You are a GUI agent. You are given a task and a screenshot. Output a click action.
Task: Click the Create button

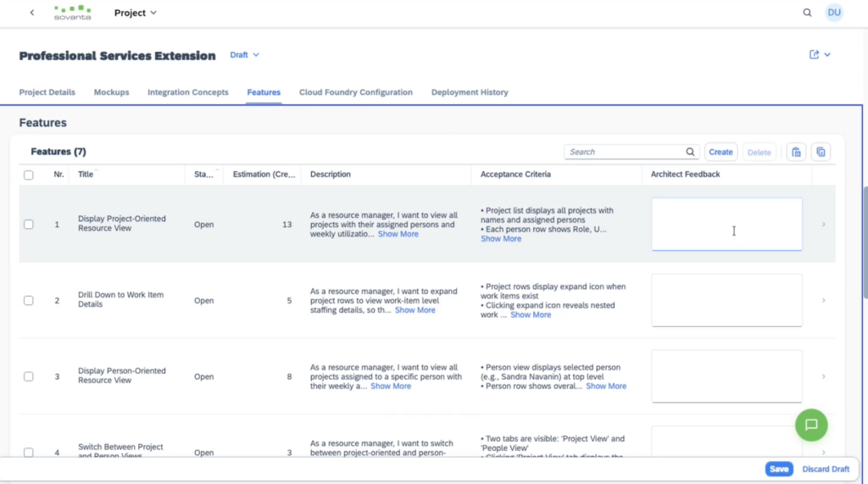(721, 152)
